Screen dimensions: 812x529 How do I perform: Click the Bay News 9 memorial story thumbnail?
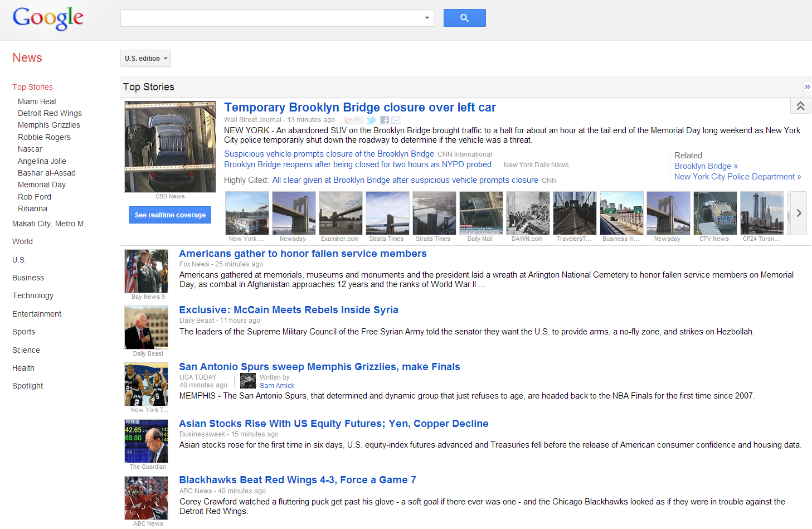pyautogui.click(x=146, y=271)
